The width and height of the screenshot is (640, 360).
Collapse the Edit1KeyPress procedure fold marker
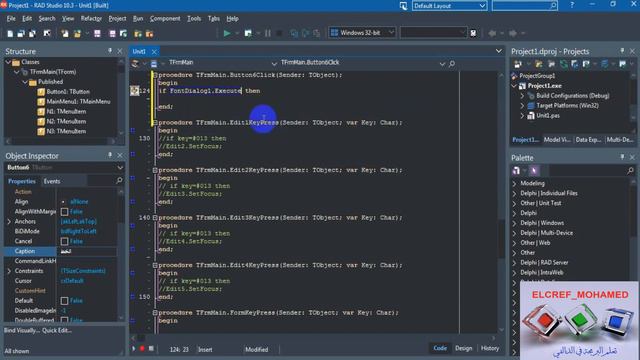155,122
